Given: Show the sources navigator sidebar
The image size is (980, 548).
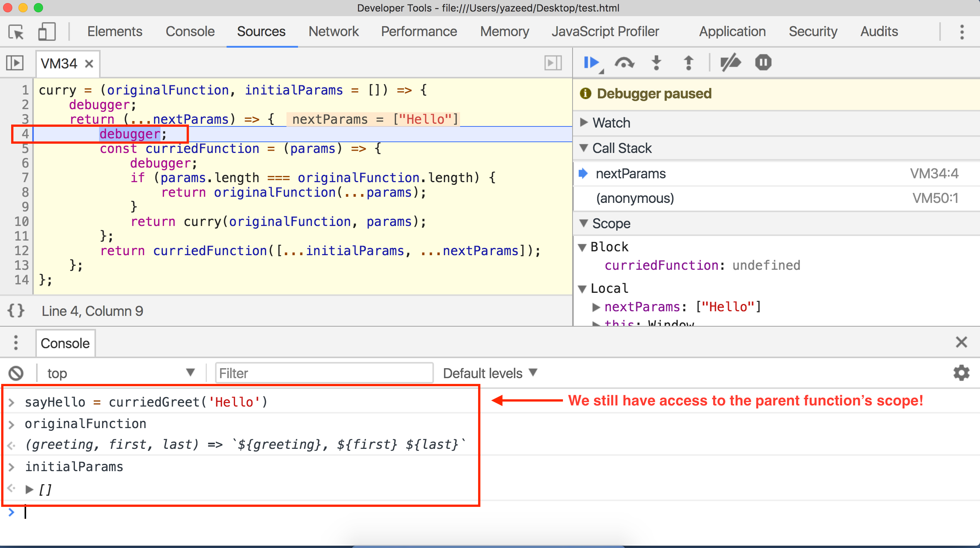Looking at the screenshot, I should point(15,63).
